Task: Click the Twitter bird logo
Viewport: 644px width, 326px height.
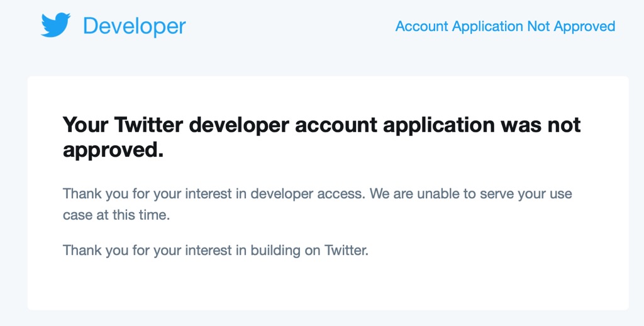Action: point(56,26)
